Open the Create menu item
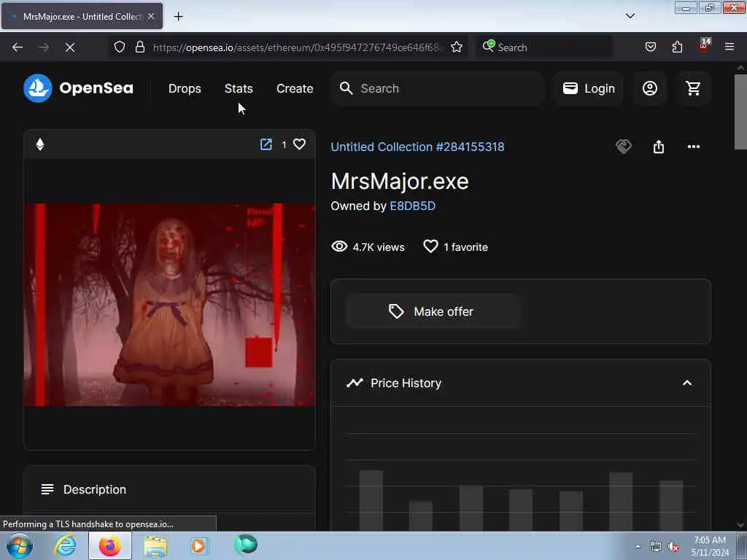Viewport: 747px width, 560px height. coord(295,88)
